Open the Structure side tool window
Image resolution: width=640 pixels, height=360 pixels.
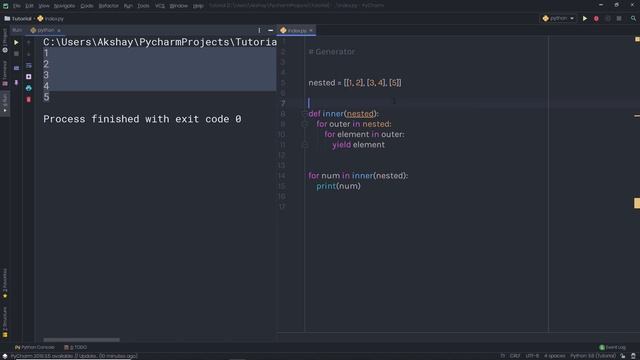tap(5, 322)
